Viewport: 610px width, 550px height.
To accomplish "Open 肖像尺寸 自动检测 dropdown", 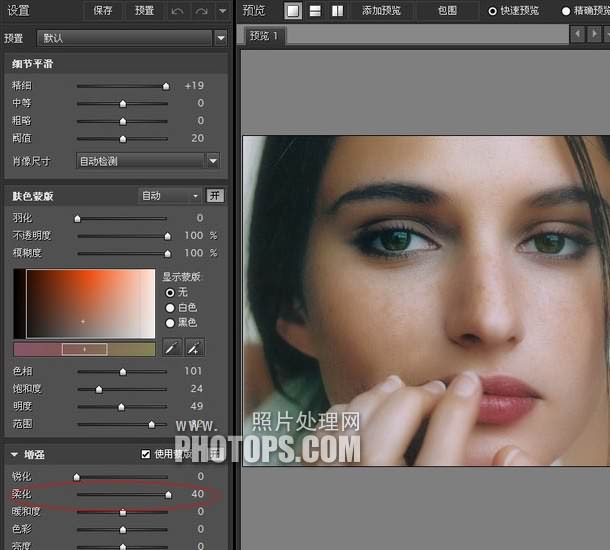I will (x=148, y=161).
